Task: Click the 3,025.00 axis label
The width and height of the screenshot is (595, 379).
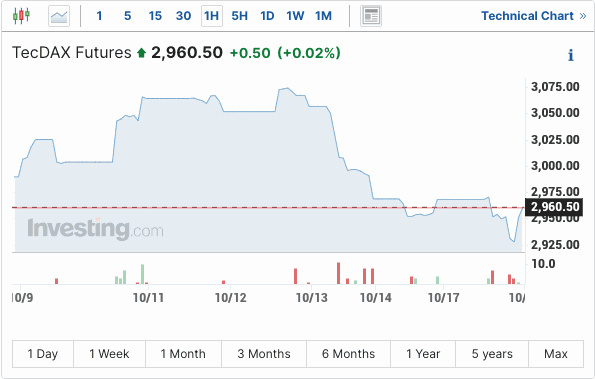Action: (x=555, y=140)
